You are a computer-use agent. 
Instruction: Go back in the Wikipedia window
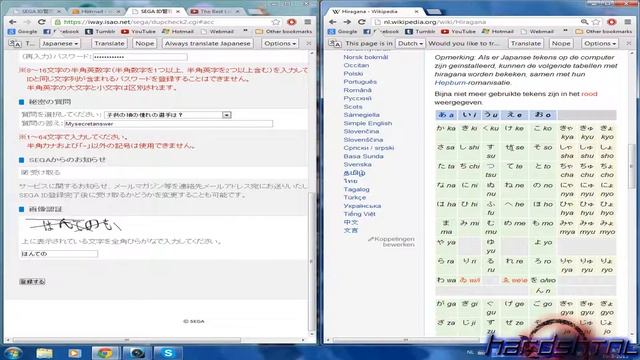tap(333, 22)
